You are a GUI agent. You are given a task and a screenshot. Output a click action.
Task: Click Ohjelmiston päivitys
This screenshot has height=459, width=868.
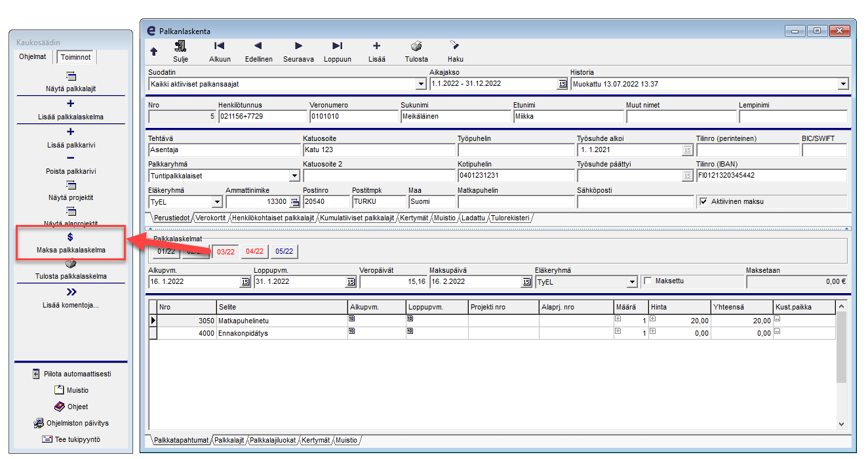[x=71, y=423]
